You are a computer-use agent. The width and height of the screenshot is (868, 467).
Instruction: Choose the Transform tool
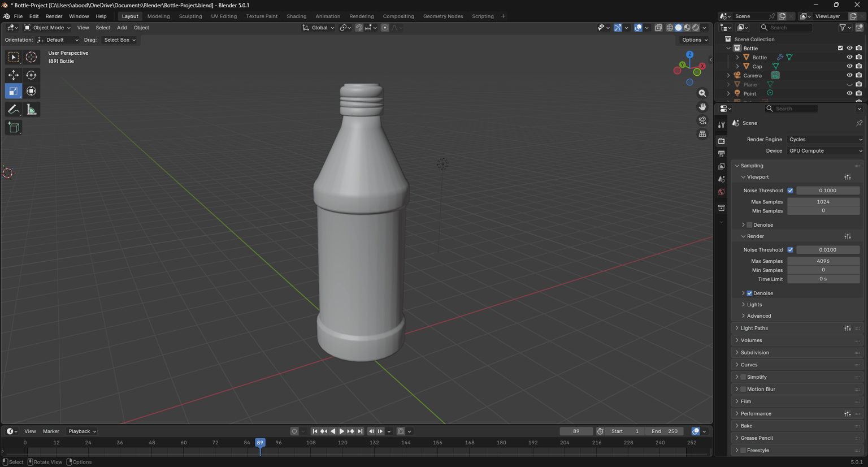click(31, 91)
